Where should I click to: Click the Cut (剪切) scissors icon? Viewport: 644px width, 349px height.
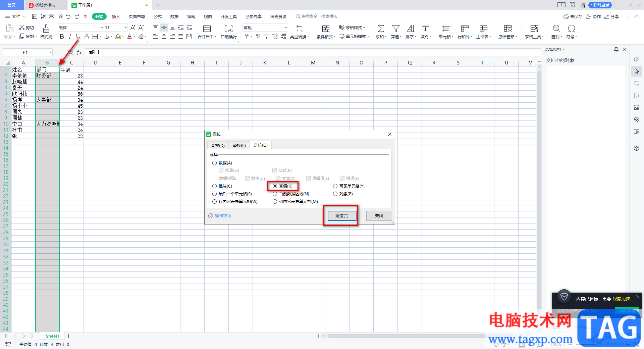[x=22, y=28]
